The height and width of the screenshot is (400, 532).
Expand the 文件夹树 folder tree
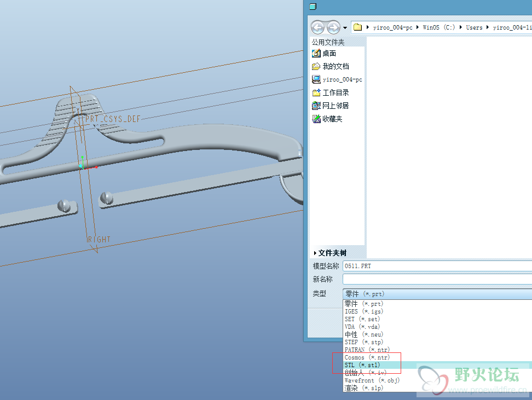click(x=332, y=253)
